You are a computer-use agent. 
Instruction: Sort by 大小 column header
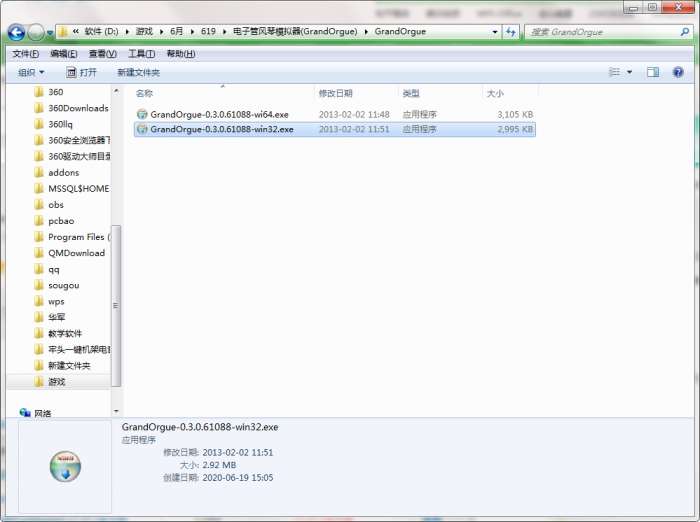495,93
